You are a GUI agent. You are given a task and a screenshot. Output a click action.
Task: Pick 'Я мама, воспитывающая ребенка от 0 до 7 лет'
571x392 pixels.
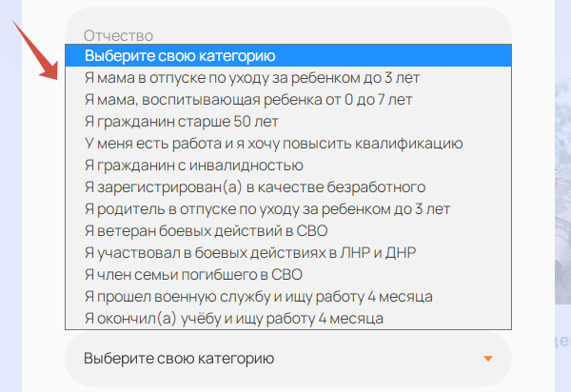(288, 99)
